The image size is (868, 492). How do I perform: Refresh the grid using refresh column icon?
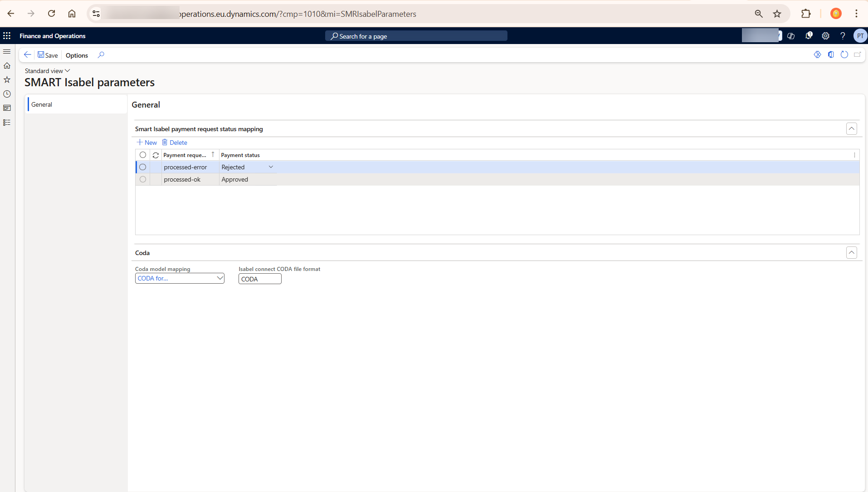click(156, 155)
